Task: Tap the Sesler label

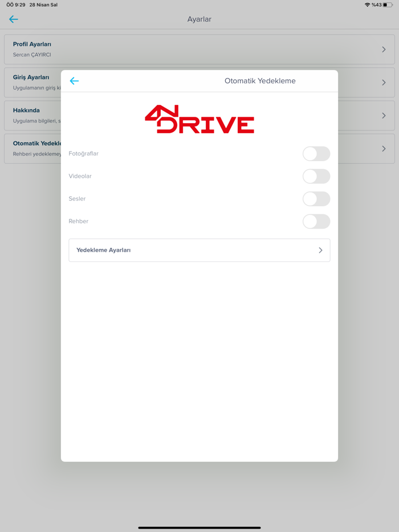Action: click(77, 198)
